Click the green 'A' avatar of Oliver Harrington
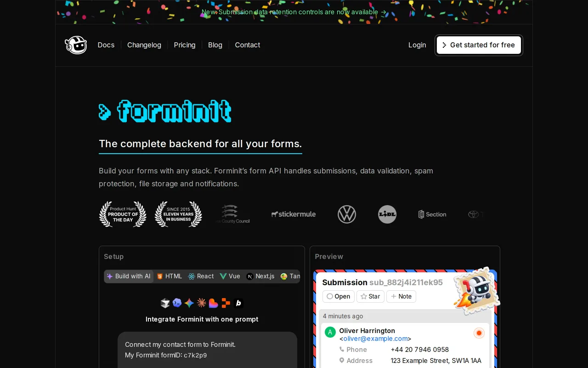This screenshot has height=368, width=588. (330, 332)
